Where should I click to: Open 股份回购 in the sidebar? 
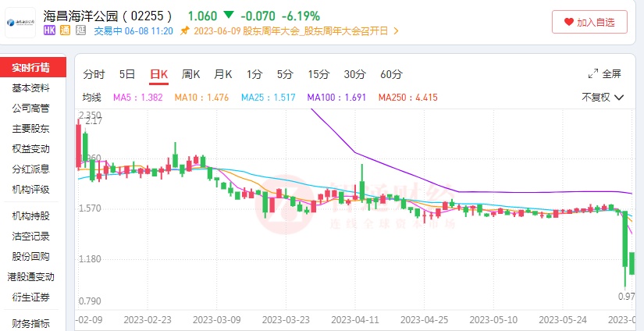(30, 257)
